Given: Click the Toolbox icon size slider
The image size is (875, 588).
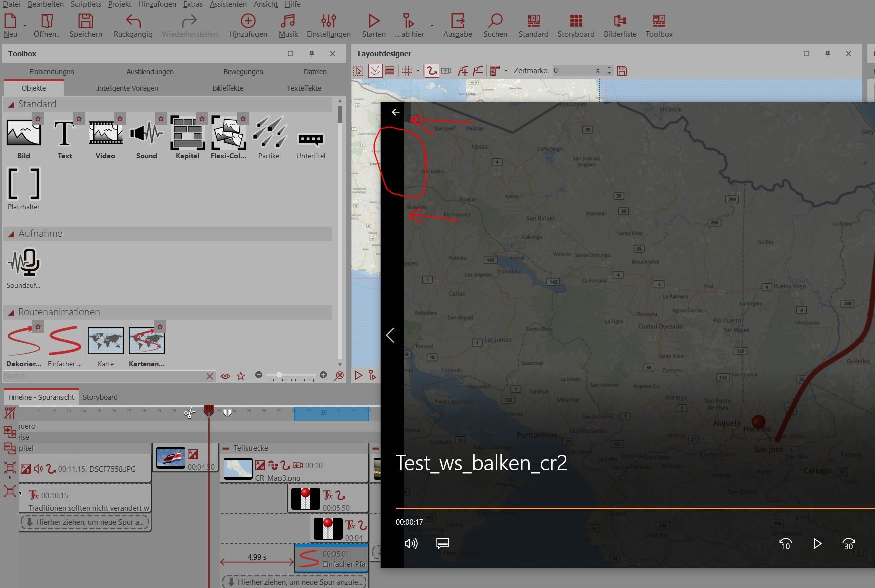Looking at the screenshot, I should 279,375.
